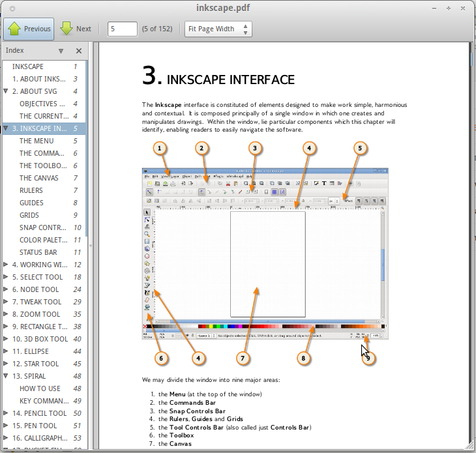Expand the 15. PEN TOOL section

(6, 426)
